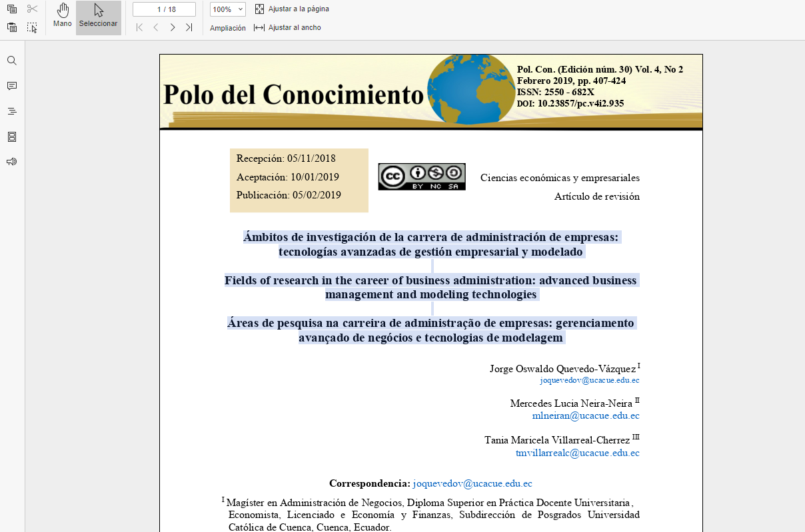Click the DOI 10.23857/pc.v4i2.935 text
805x532 pixels.
(570, 103)
